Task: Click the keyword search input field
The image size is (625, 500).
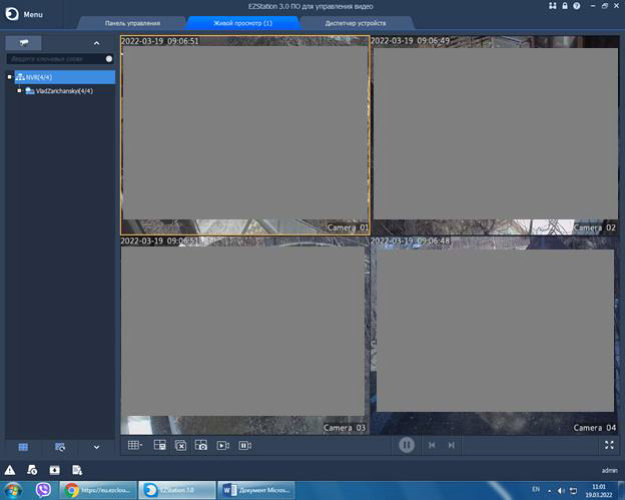Action: (x=55, y=59)
